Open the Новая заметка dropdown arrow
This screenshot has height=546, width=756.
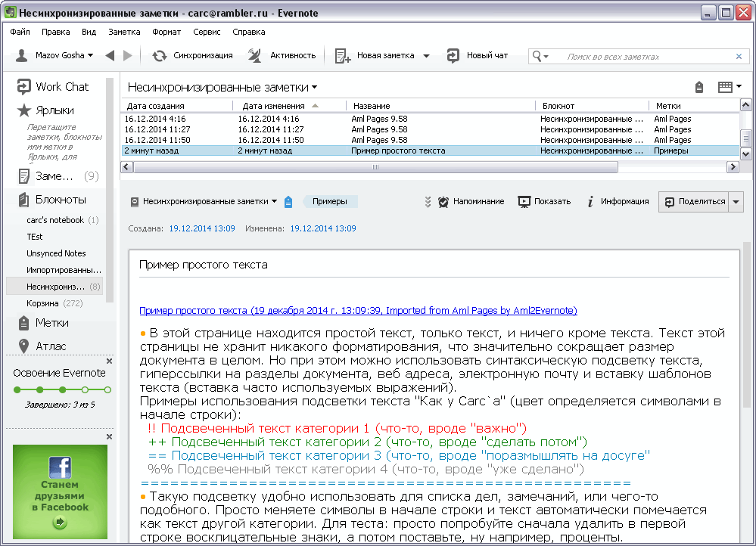[x=426, y=56]
